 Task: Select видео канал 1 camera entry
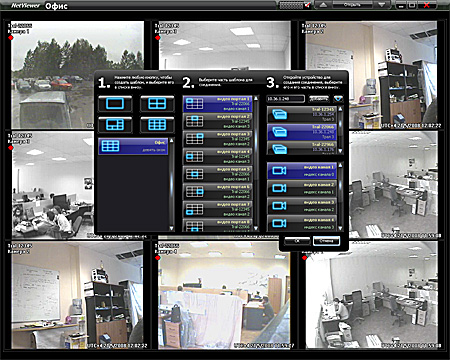302,171
